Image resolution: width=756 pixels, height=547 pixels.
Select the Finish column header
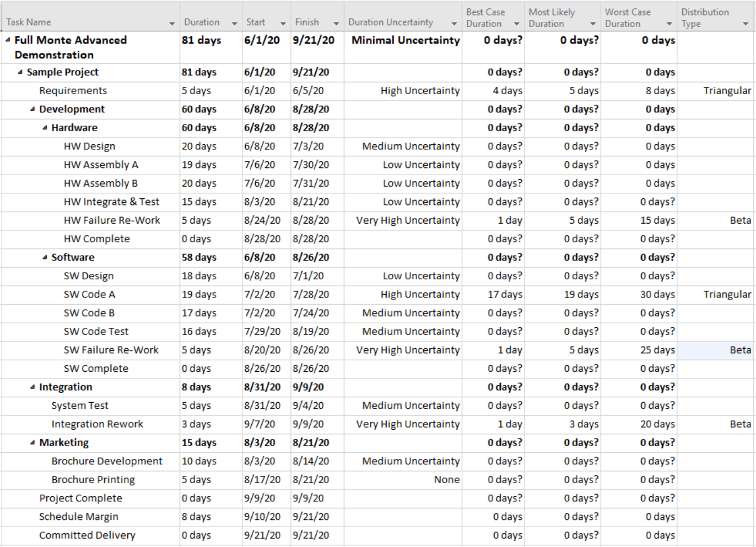(x=317, y=17)
